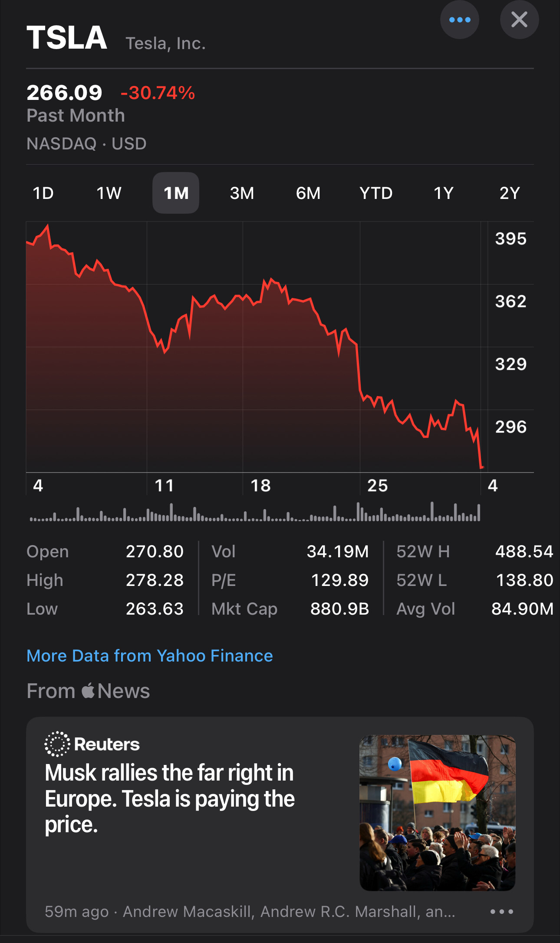The height and width of the screenshot is (943, 560).
Task: Select the 1Y time range
Action: [444, 193]
